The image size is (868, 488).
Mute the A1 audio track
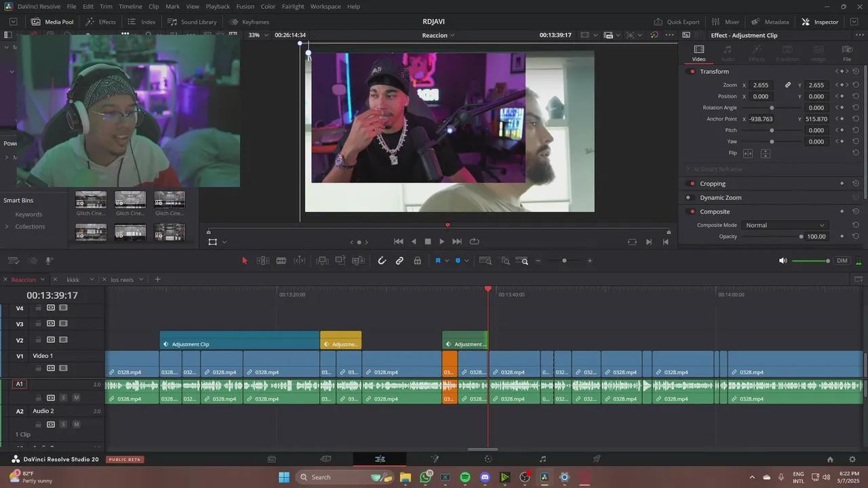click(x=76, y=398)
